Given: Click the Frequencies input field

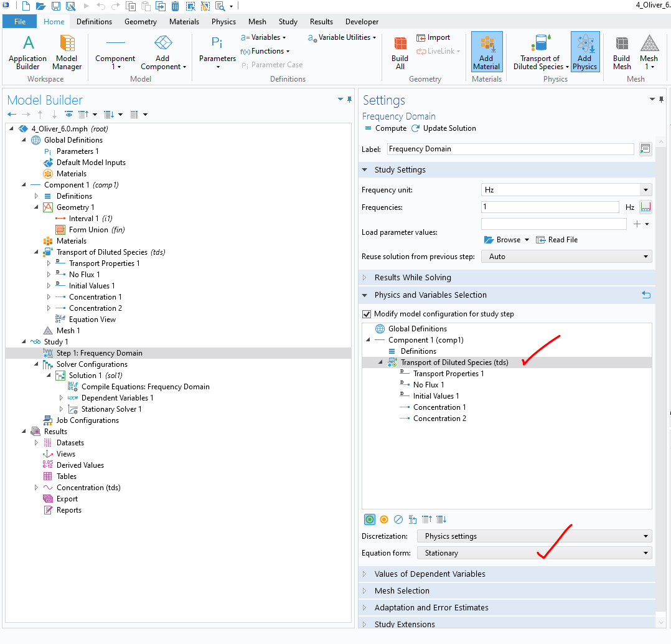Looking at the screenshot, I should pos(550,207).
